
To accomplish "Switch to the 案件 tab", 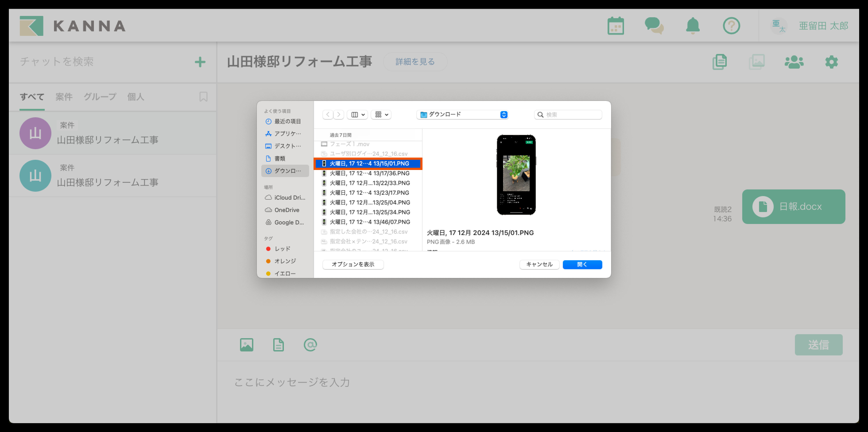I will pos(64,97).
